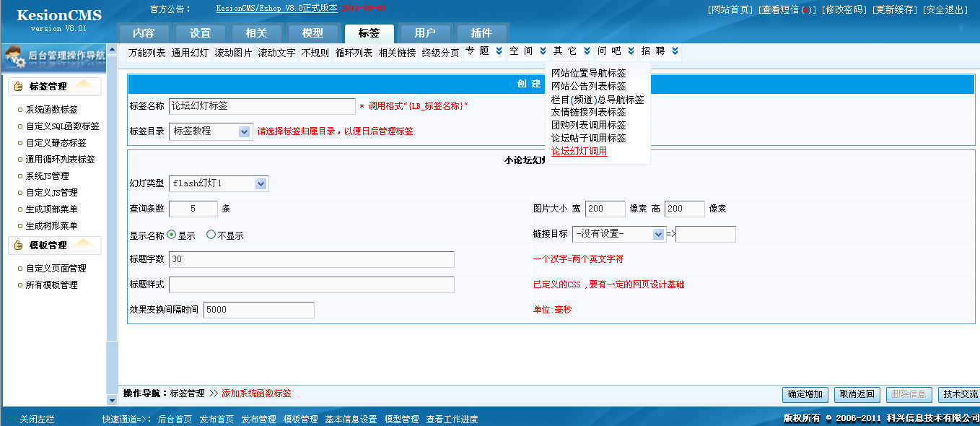The image size is (980, 426).
Task: Click the sidebar scrollbar down arrow
Action: pos(112,400)
